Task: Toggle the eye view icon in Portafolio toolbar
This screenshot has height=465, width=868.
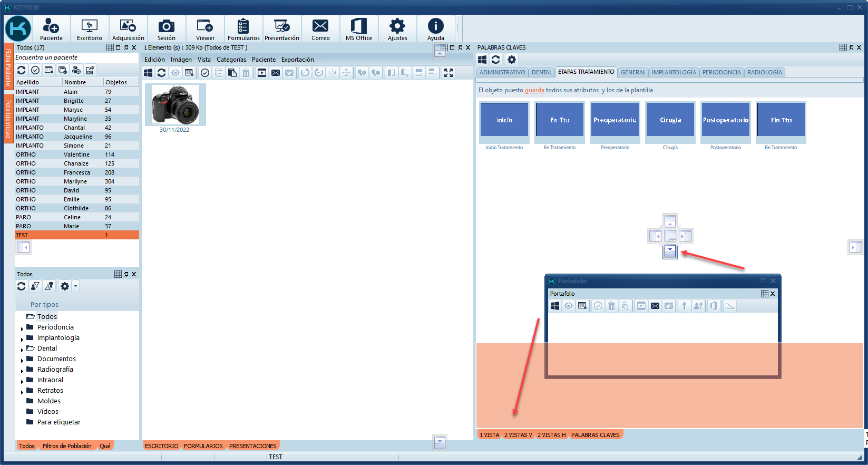Action: [x=569, y=306]
